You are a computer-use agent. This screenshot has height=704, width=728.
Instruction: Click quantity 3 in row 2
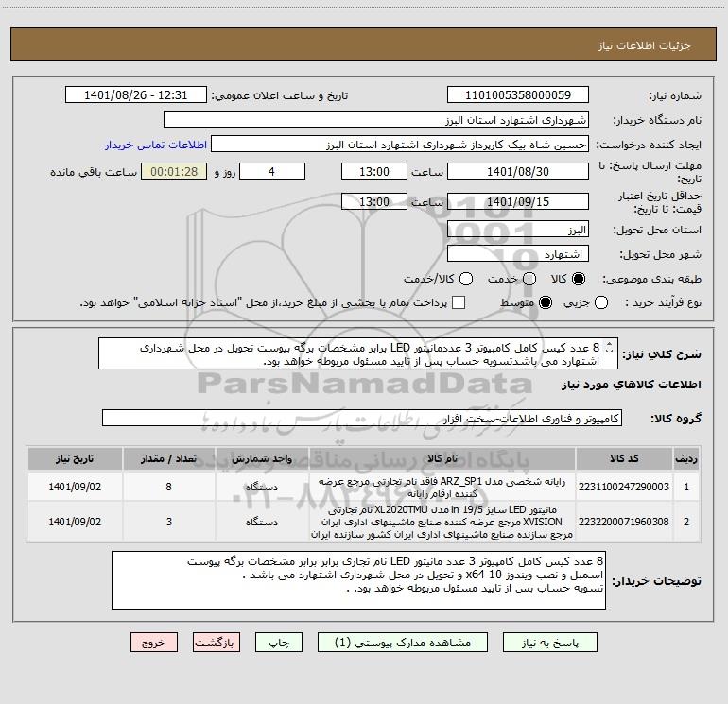169,522
